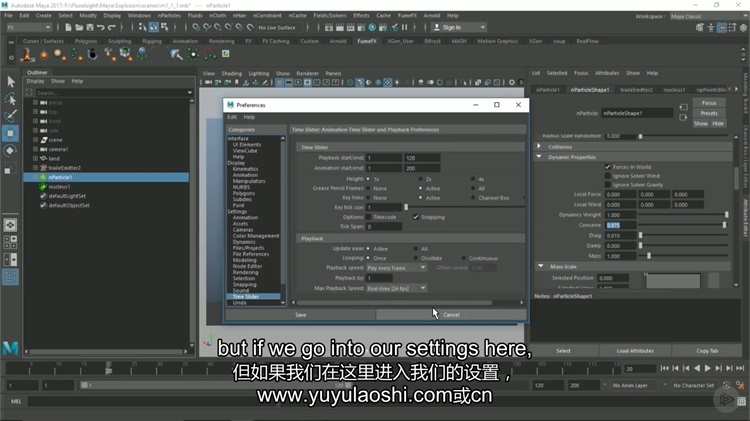Open the FX menu set dropdown

pos(29,28)
